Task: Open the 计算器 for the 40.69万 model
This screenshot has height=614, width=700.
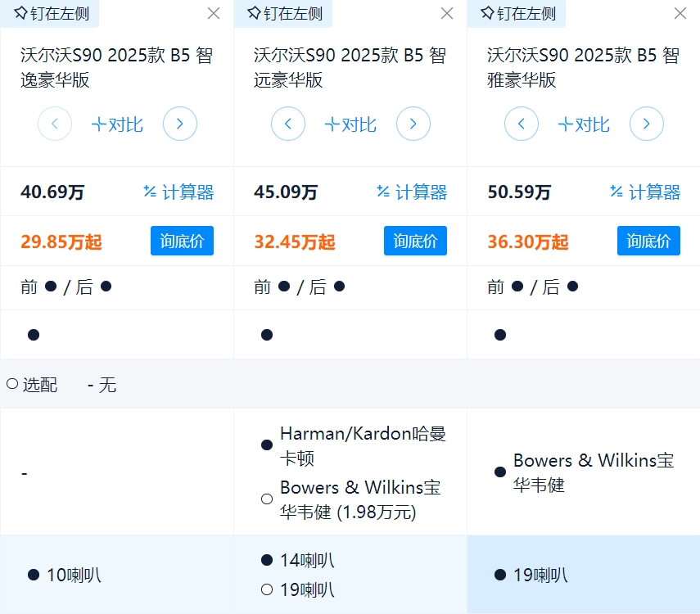Action: (178, 192)
